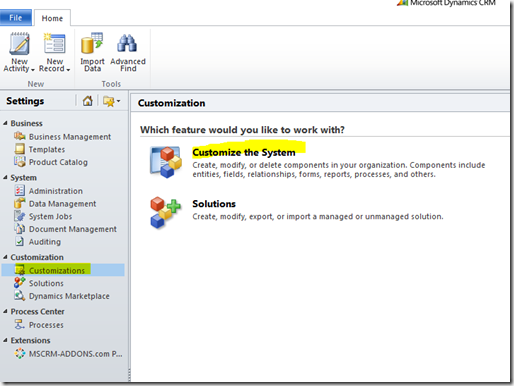Select Auditing under System
The width and height of the screenshot is (514, 386).
[45, 242]
